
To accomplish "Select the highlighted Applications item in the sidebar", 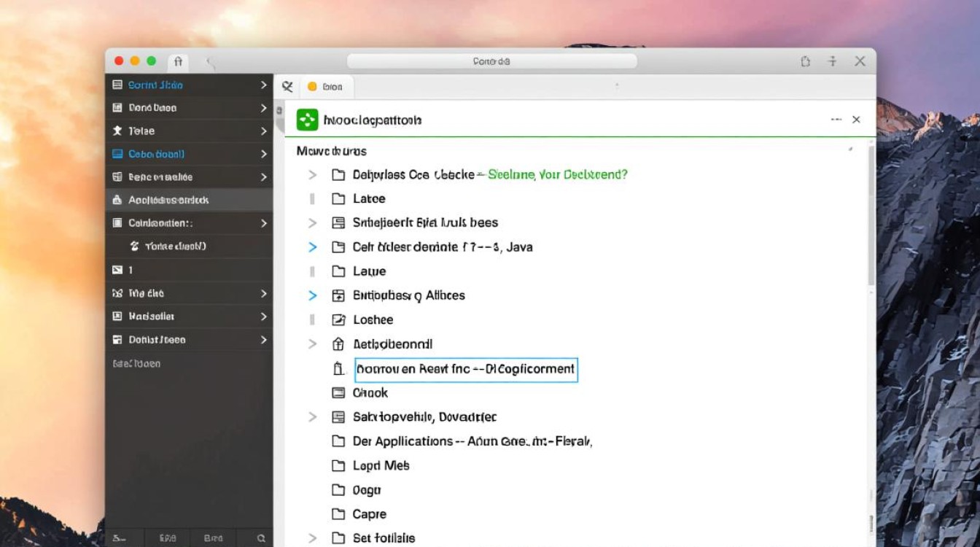I will pos(168,200).
